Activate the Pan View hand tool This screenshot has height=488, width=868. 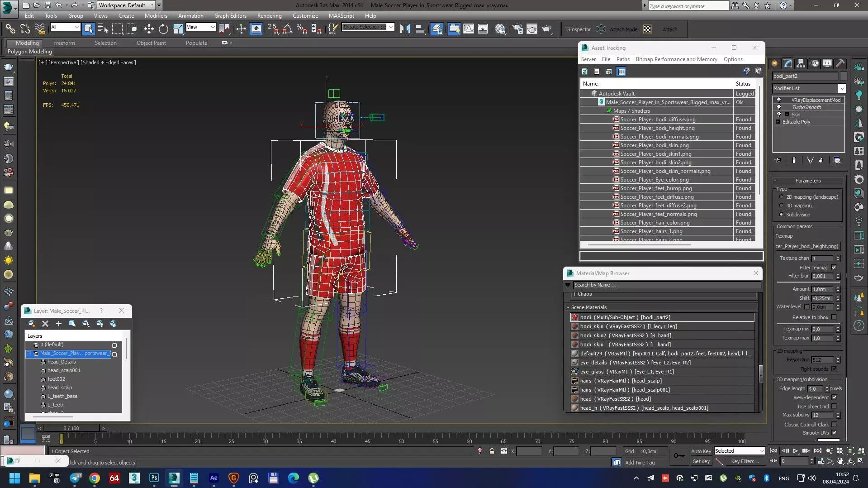(x=840, y=461)
